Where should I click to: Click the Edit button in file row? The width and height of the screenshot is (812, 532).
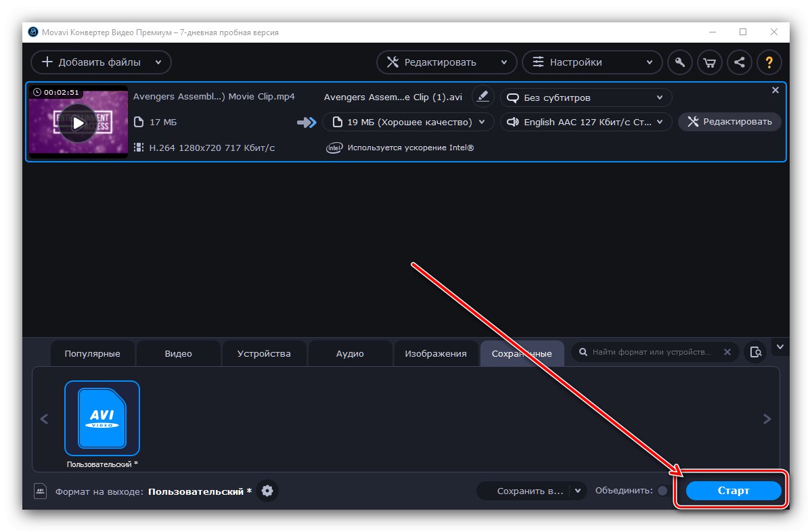(729, 122)
